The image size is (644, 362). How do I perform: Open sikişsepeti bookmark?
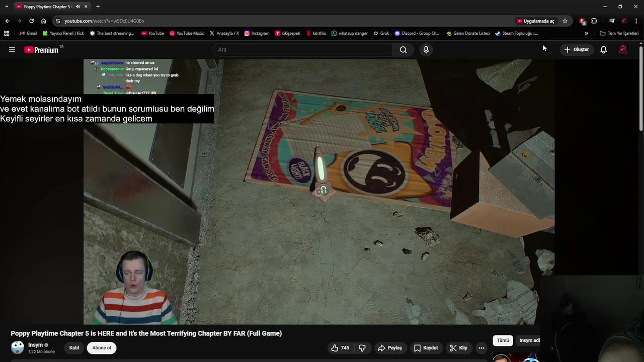288,33
